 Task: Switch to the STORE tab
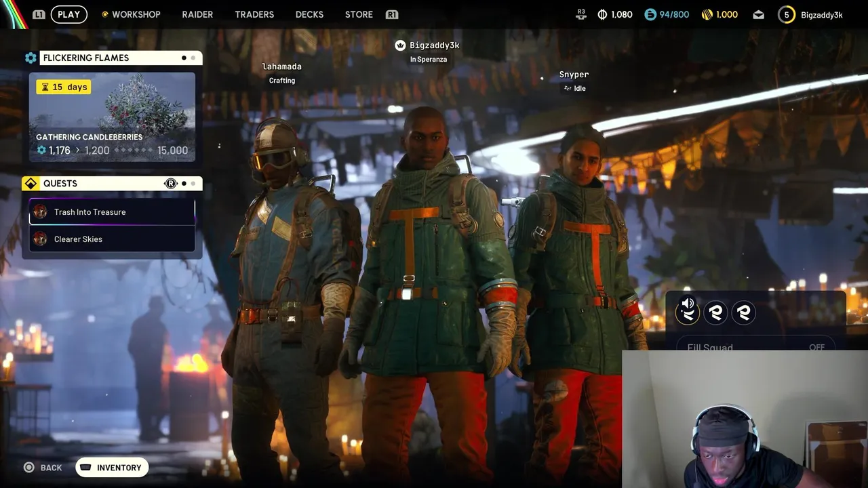(359, 14)
